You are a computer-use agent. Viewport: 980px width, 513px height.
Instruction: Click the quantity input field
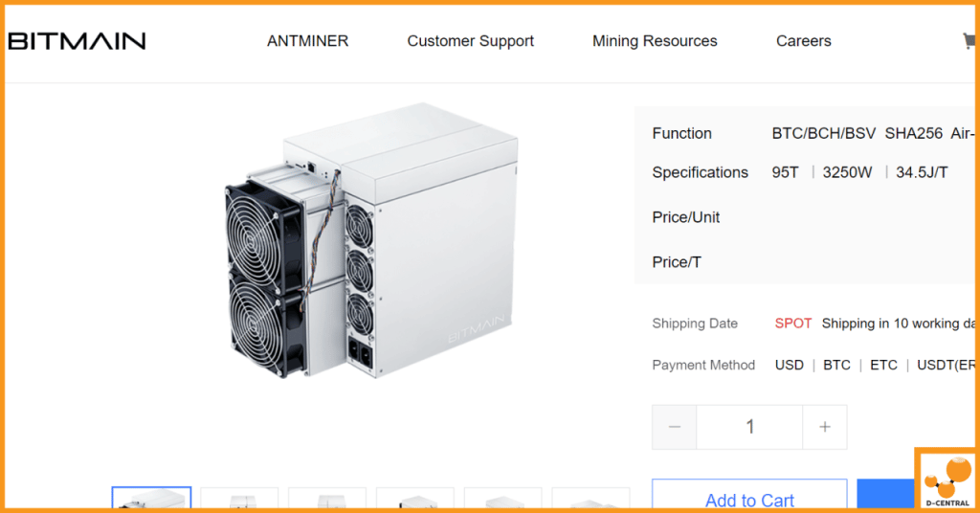[x=749, y=428]
